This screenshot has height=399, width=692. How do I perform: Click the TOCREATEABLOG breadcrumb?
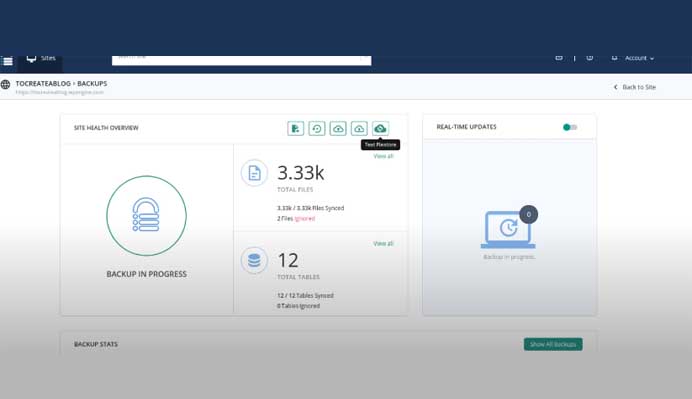(43, 83)
